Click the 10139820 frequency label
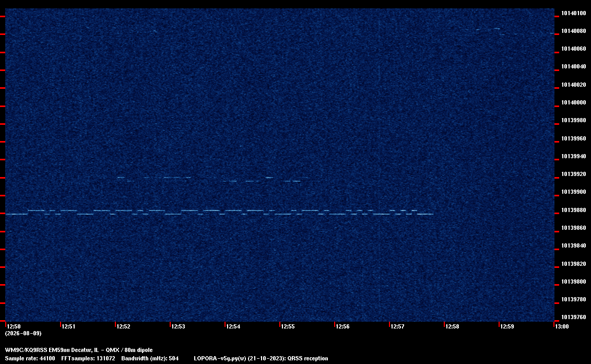 point(574,264)
